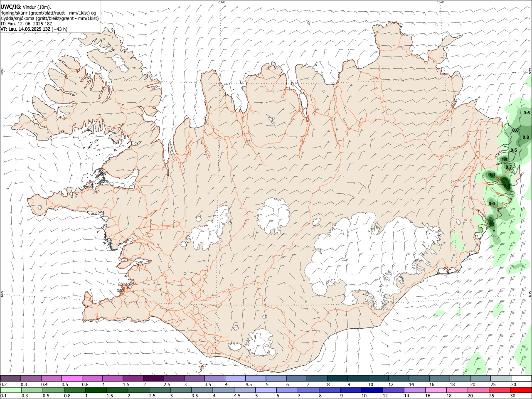
Task: Click the bright red swatch ending the bottom legend row
Action: point(521,390)
